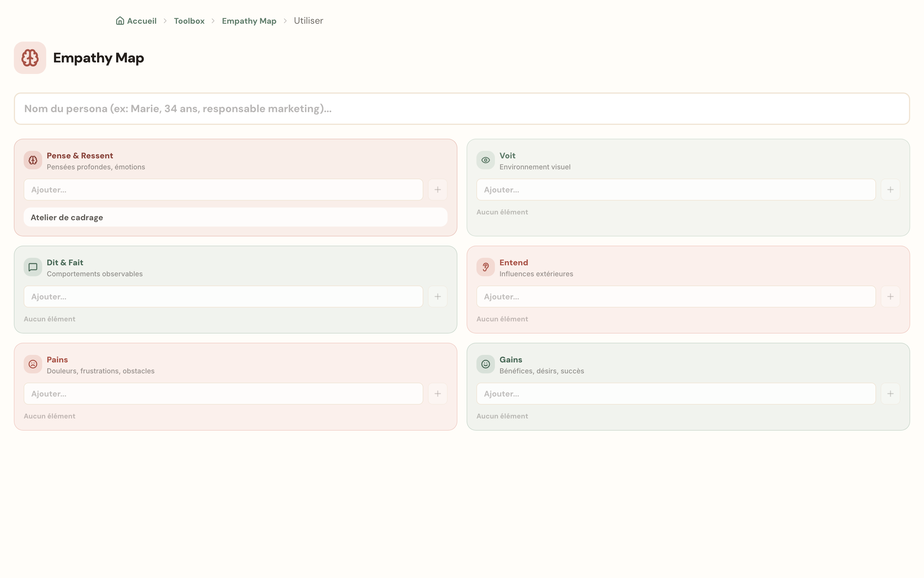Click the Pains heading

coord(57,360)
